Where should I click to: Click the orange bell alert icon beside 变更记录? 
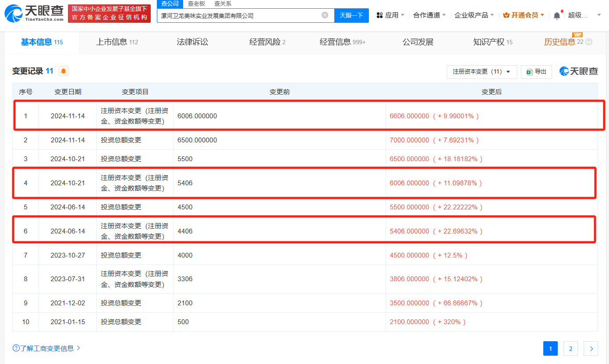click(64, 71)
